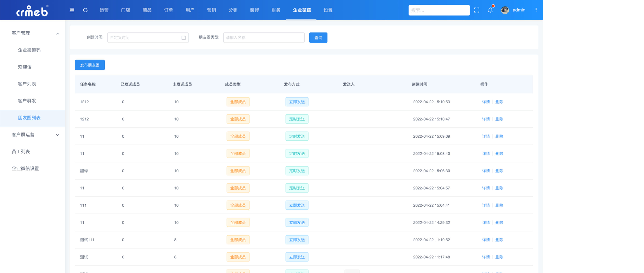The height and width of the screenshot is (273, 644).
Task: Delete the task created 14:29:32
Action: 499,222
